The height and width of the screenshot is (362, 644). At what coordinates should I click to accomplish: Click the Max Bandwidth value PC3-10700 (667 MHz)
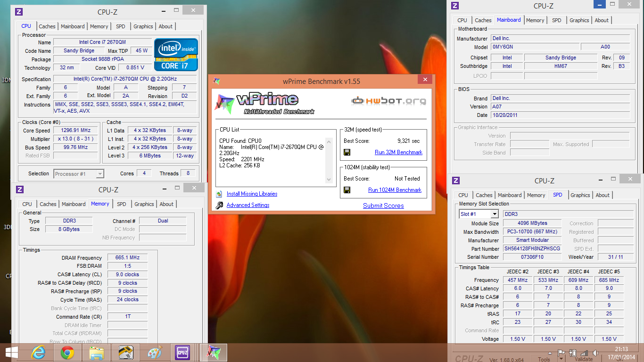tap(532, 232)
